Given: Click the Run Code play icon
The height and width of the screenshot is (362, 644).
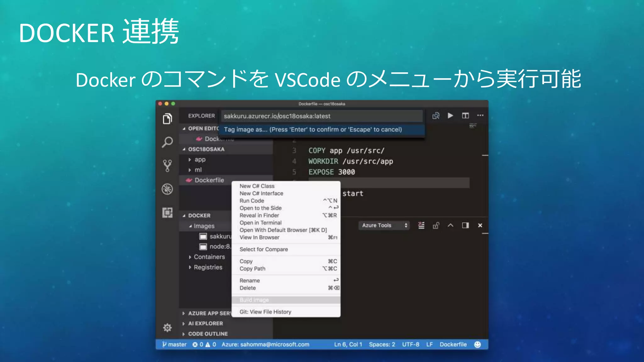Looking at the screenshot, I should [x=450, y=116].
